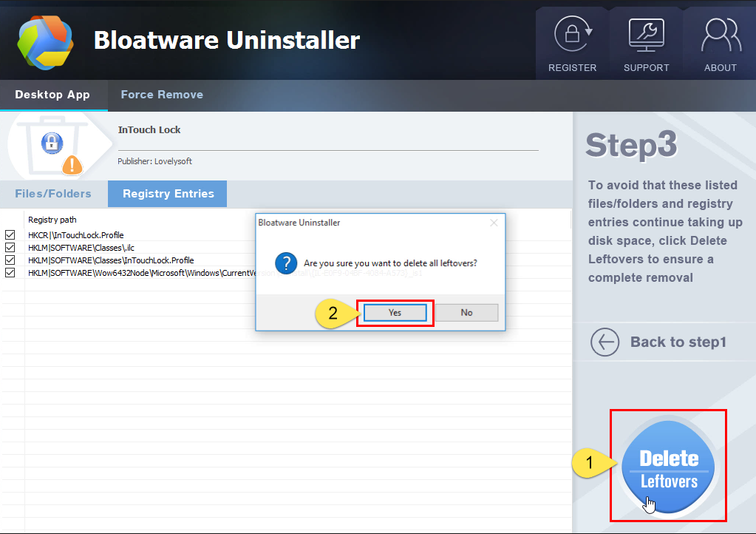Open the Register lock icon
Screen dimensions: 756x534
572,34
